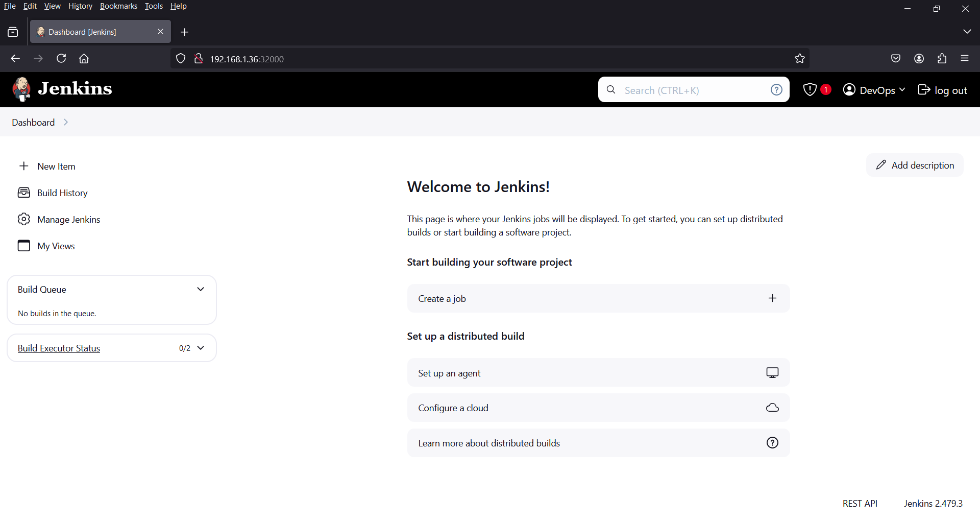Open the Firefox View icon

pos(13,32)
